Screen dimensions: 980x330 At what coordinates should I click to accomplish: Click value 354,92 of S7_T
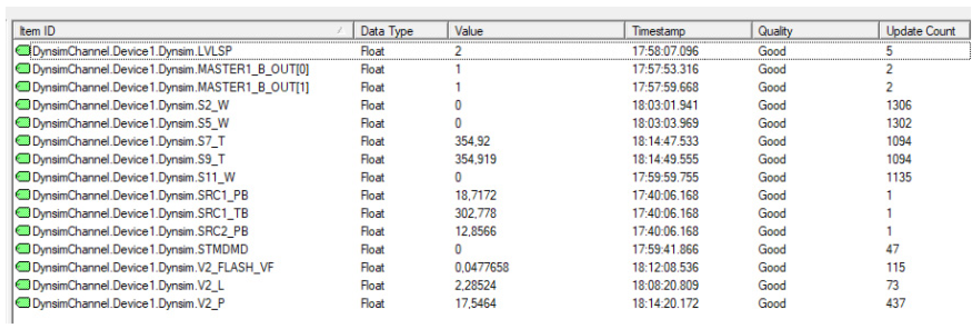tap(472, 141)
